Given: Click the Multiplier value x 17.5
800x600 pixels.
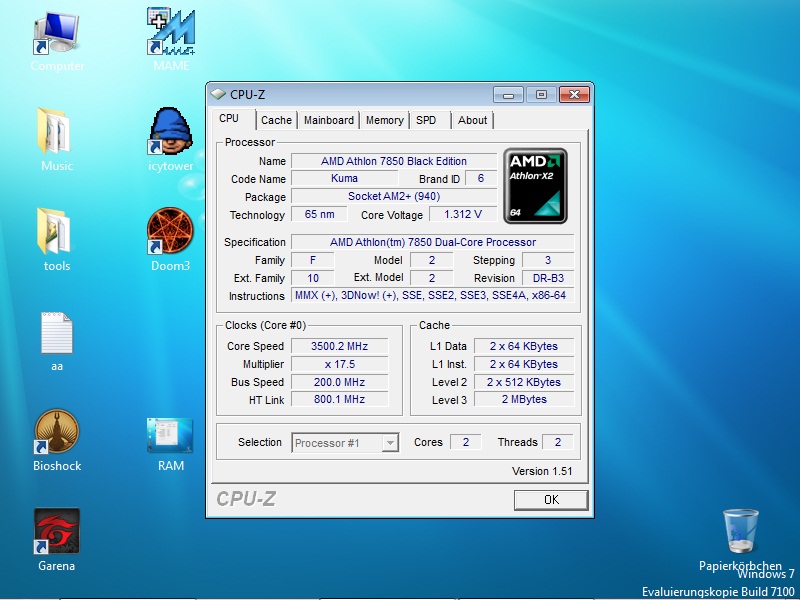Looking at the screenshot, I should 339,364.
